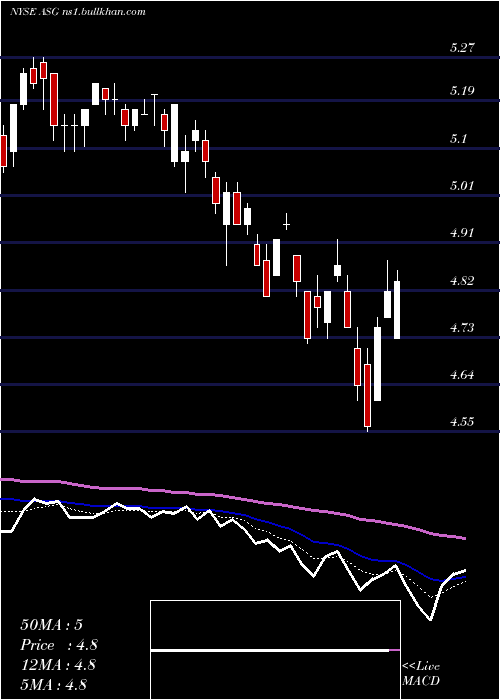Click the NYSE ASG ns1.bullkhan.com title
The image size is (500, 700).
click(78, 12)
